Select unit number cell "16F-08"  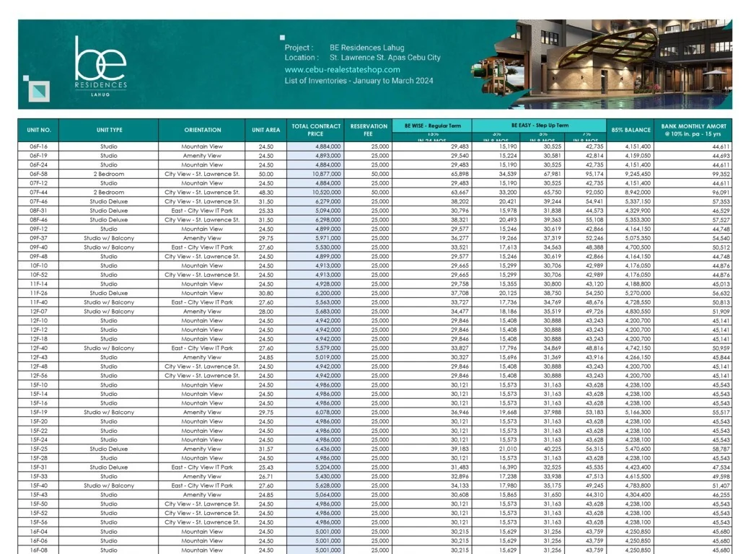point(38,550)
